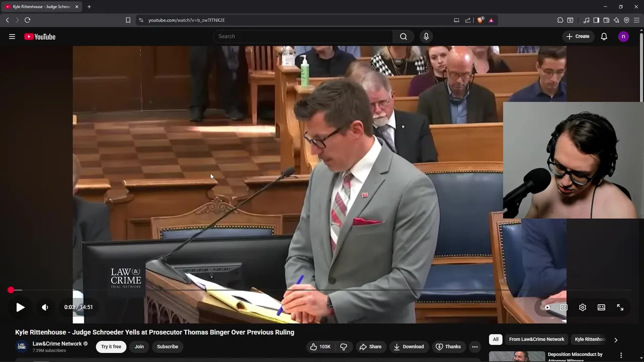Open the browser main menu
The image size is (644, 362).
point(636,20)
